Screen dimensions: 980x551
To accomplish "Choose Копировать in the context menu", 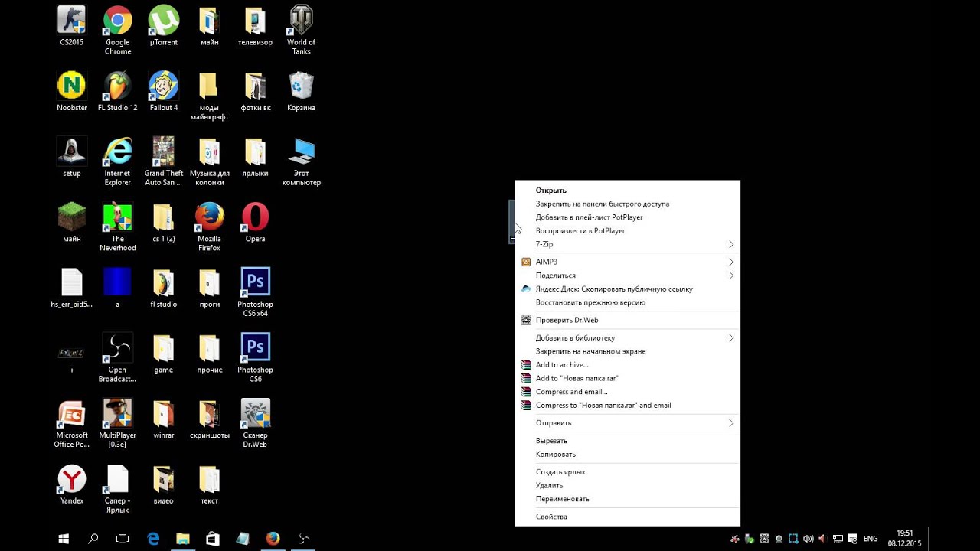I will [627, 455].
